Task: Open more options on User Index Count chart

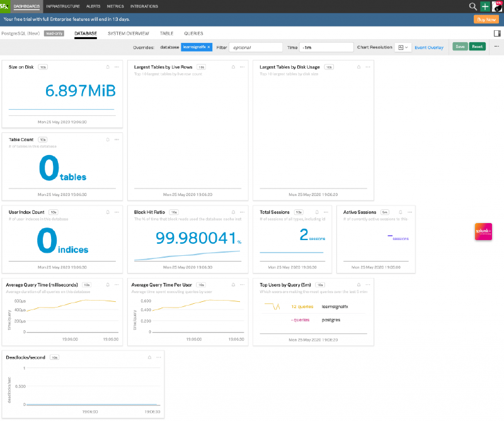Action: [x=117, y=212]
